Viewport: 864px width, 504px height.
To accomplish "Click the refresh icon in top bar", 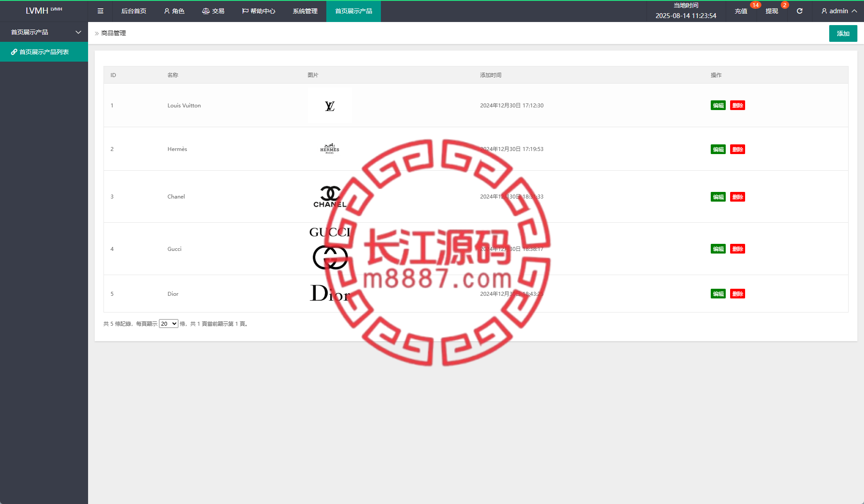I will [800, 11].
